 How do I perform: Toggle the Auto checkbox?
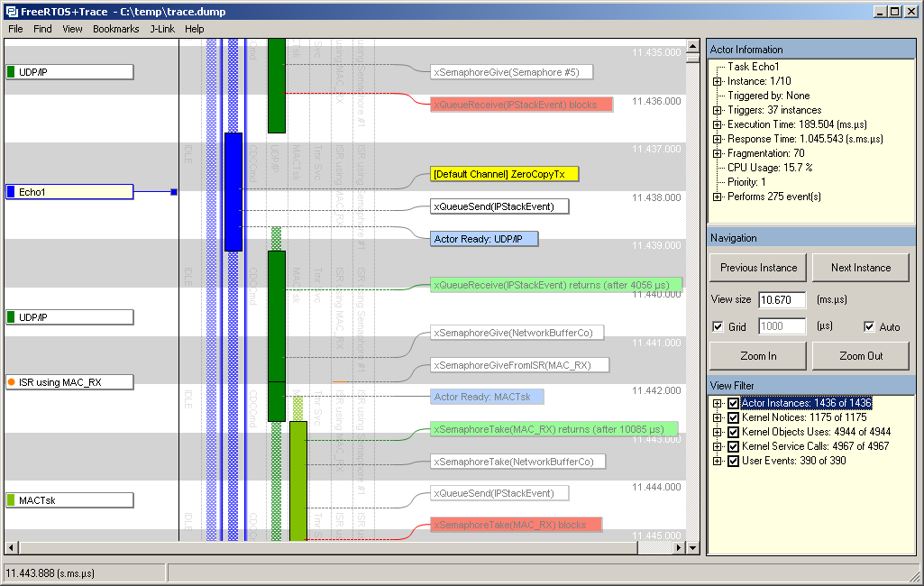869,326
